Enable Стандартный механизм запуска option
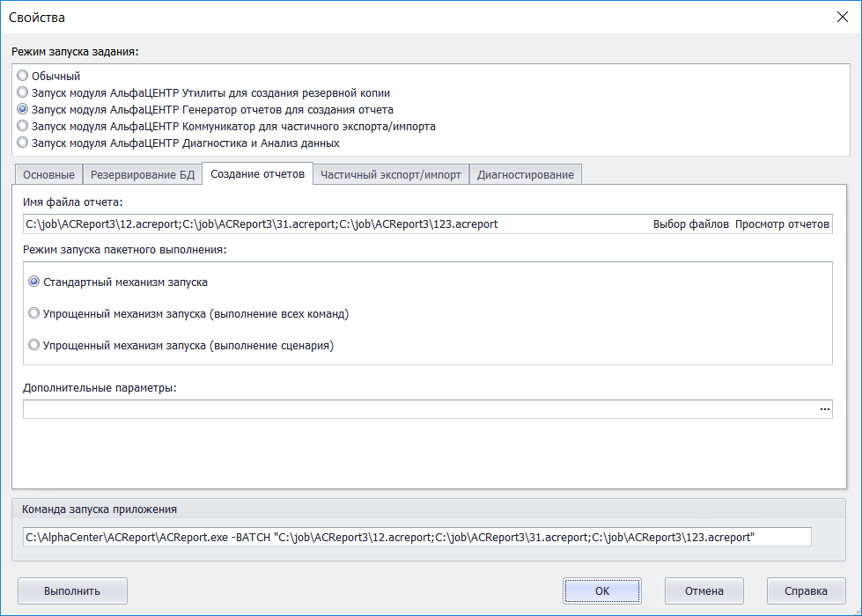The image size is (862, 616). click(34, 282)
